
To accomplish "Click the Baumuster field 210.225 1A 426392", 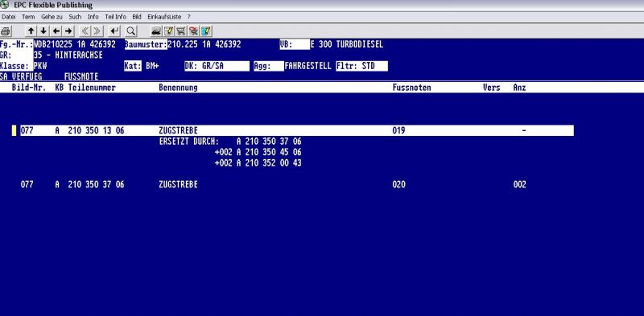I will [204, 44].
